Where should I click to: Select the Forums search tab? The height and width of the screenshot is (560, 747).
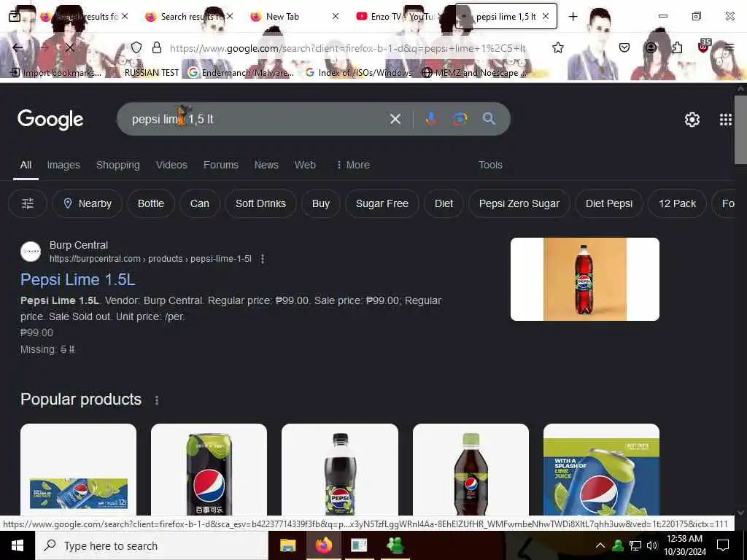pos(220,165)
